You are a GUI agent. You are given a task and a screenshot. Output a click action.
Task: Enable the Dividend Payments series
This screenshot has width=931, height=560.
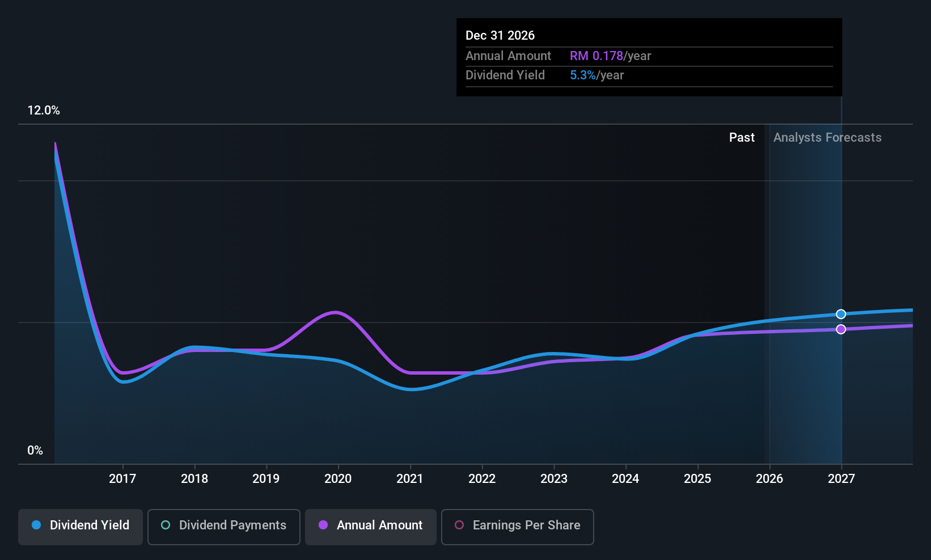click(224, 526)
